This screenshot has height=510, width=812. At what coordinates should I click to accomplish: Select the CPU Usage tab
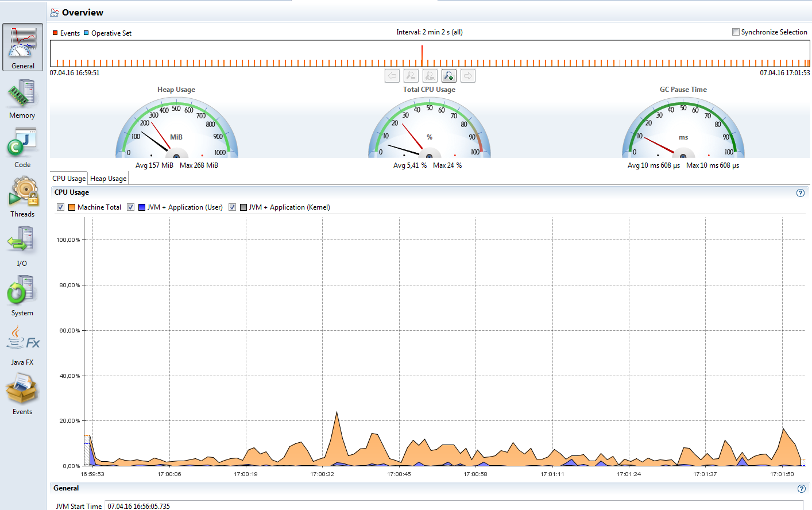(68, 179)
